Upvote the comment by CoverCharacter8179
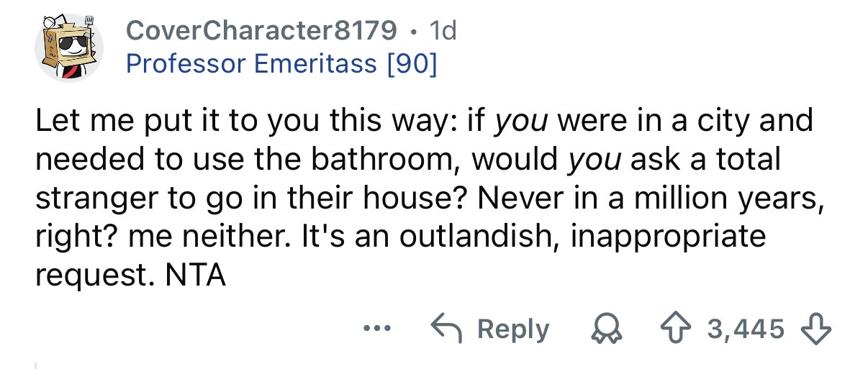 [674, 329]
